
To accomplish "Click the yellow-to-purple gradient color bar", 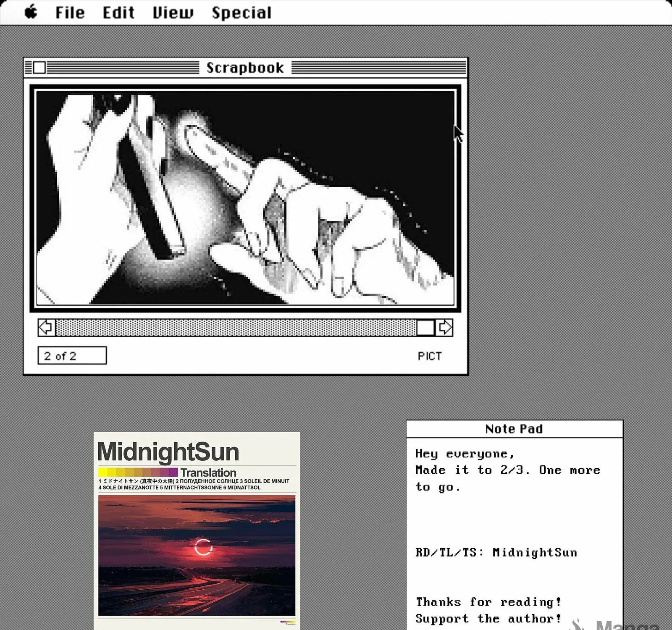I will (138, 472).
